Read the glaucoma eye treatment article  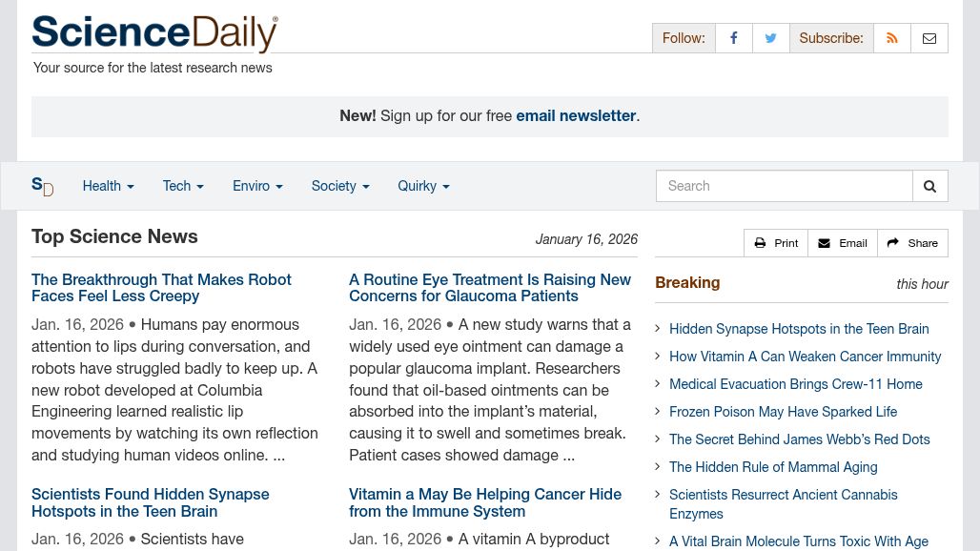pyautogui.click(x=490, y=288)
